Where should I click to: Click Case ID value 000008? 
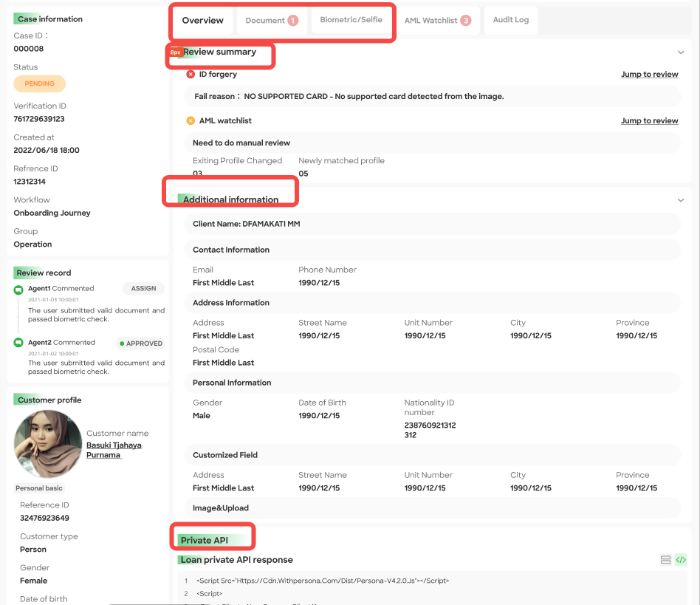(29, 49)
